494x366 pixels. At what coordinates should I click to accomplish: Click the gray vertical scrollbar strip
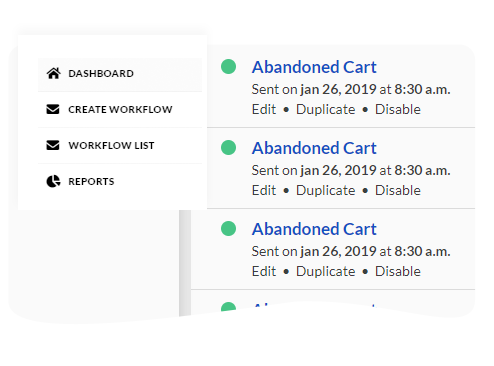(x=185, y=263)
